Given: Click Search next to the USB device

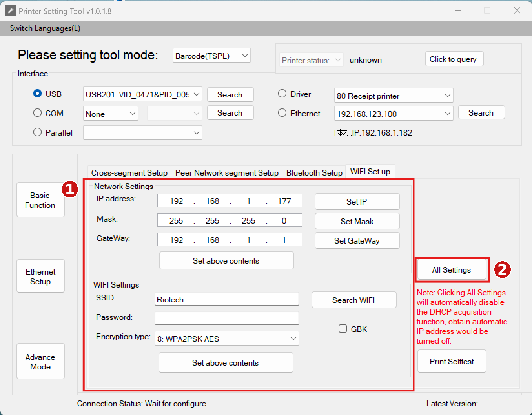Looking at the screenshot, I should (x=230, y=95).
